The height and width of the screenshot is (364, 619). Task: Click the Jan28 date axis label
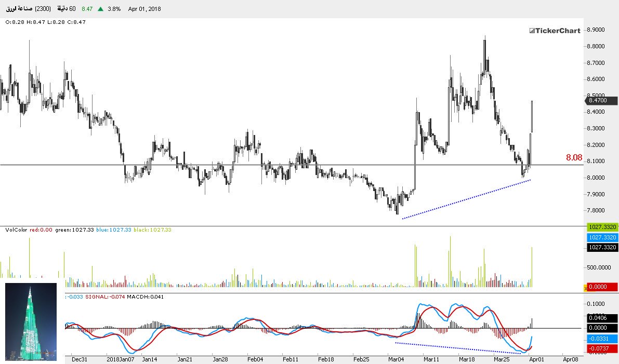(x=220, y=359)
